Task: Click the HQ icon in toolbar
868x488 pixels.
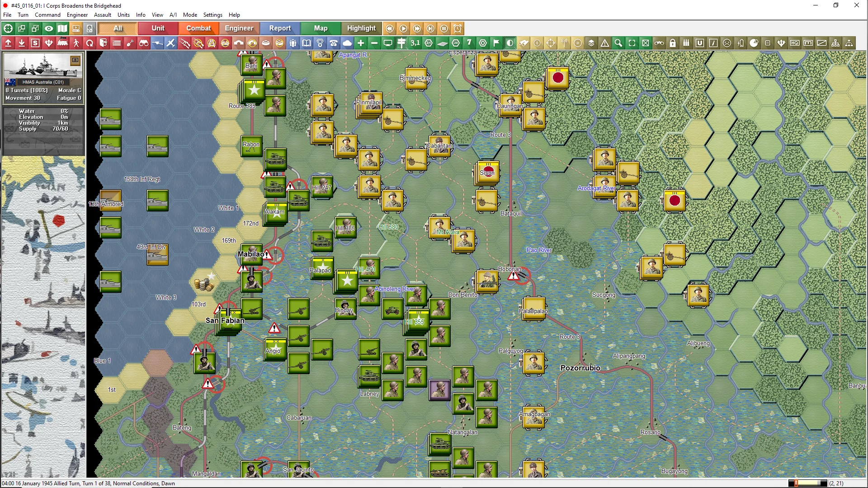Action: pyautogui.click(x=795, y=43)
